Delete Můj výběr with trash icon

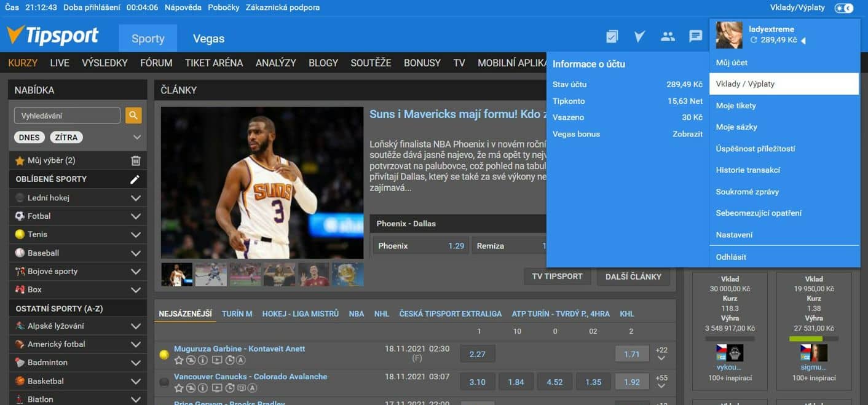[x=136, y=160]
